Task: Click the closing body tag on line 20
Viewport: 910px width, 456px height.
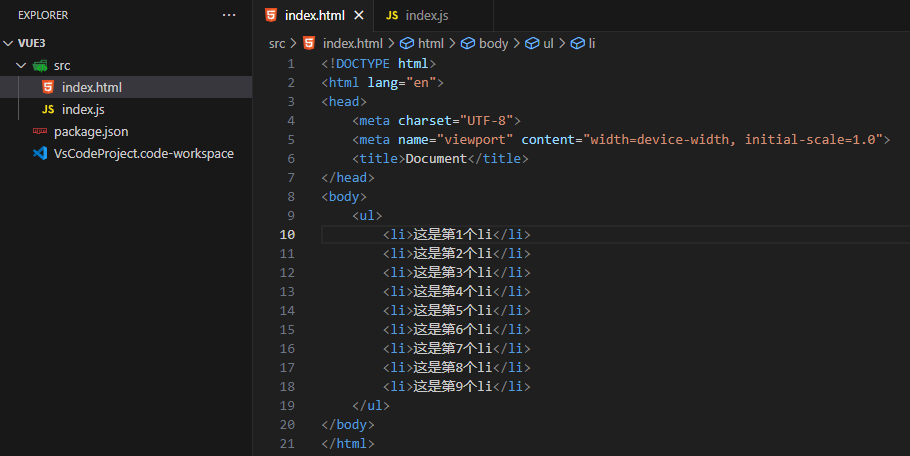Action: click(x=348, y=425)
